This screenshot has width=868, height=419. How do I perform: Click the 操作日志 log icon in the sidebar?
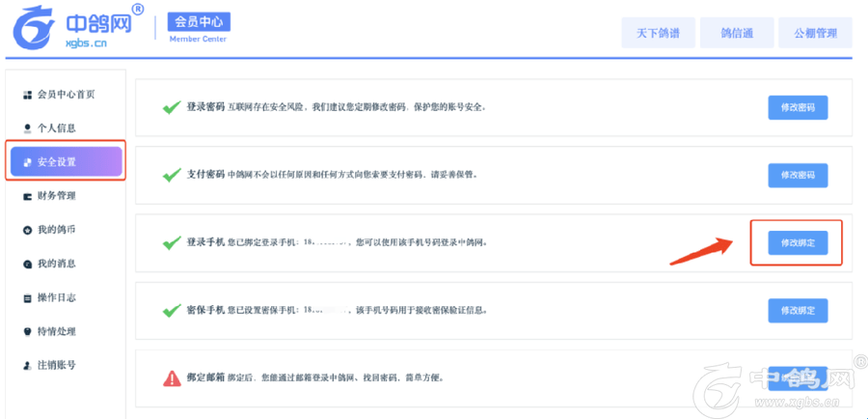pyautogui.click(x=27, y=297)
